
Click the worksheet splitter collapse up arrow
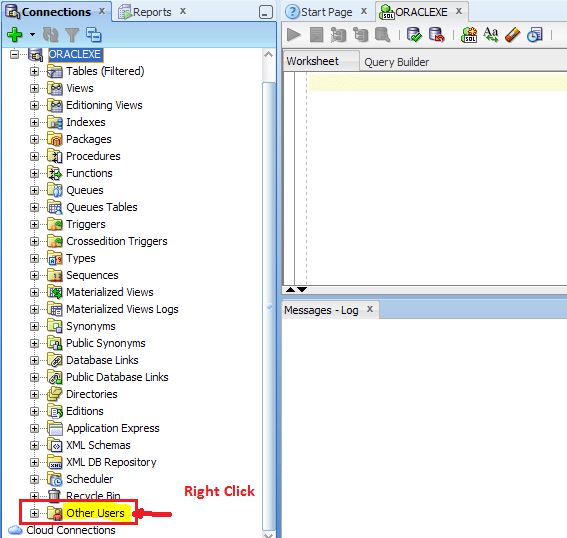[x=290, y=290]
